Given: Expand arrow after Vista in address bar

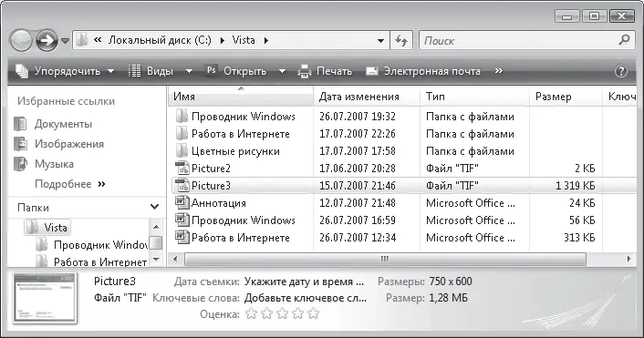Looking at the screenshot, I should (266, 40).
